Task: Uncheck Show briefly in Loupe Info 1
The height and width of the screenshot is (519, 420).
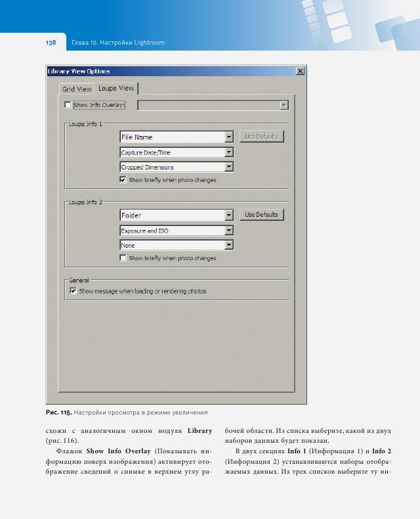Action: coord(123,179)
